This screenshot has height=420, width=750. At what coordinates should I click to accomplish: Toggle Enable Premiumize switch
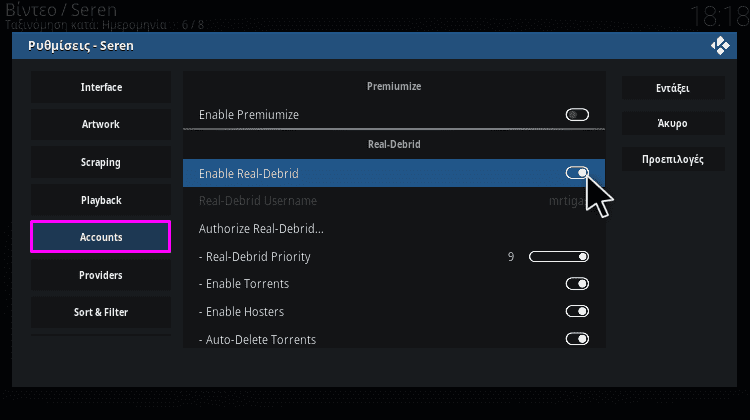(577, 115)
